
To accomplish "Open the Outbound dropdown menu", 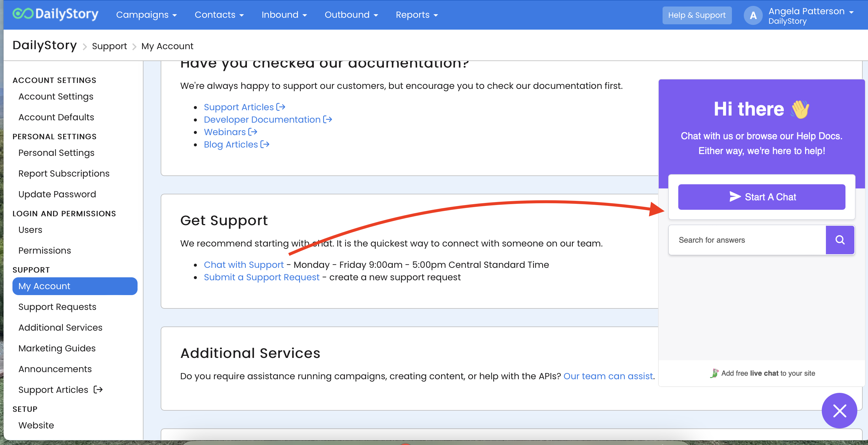I will [x=351, y=15].
